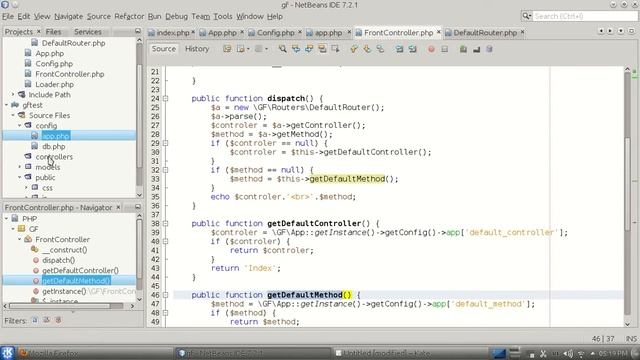Image resolution: width=640 pixels, height=360 pixels.
Task: Switch to the Files panel tab
Action: coord(53,31)
